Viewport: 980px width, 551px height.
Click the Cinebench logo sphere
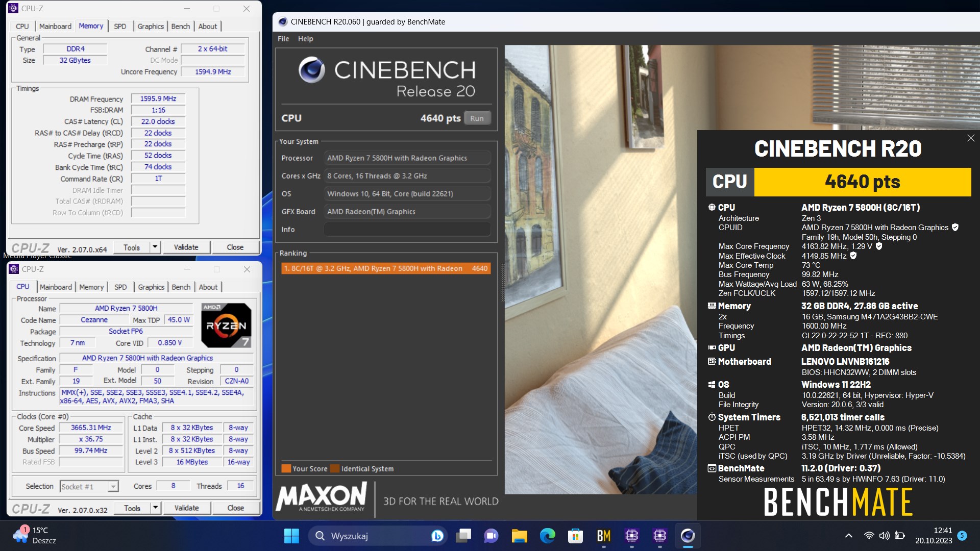(x=311, y=69)
